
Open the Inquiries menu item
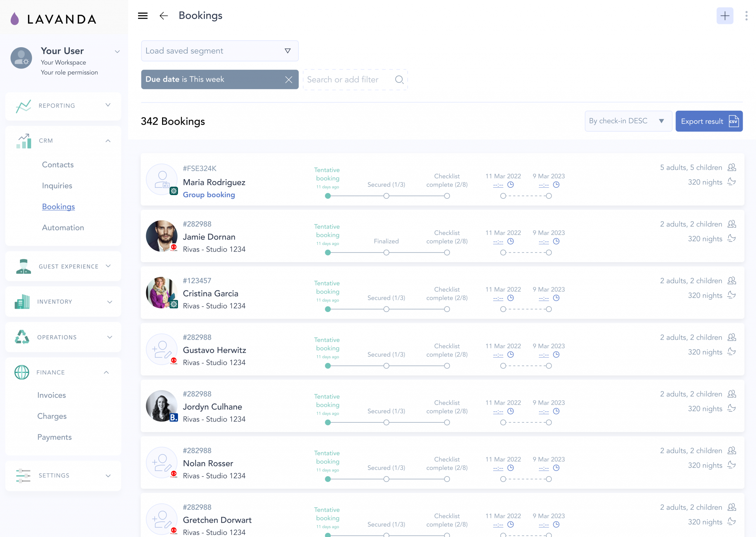tap(57, 186)
